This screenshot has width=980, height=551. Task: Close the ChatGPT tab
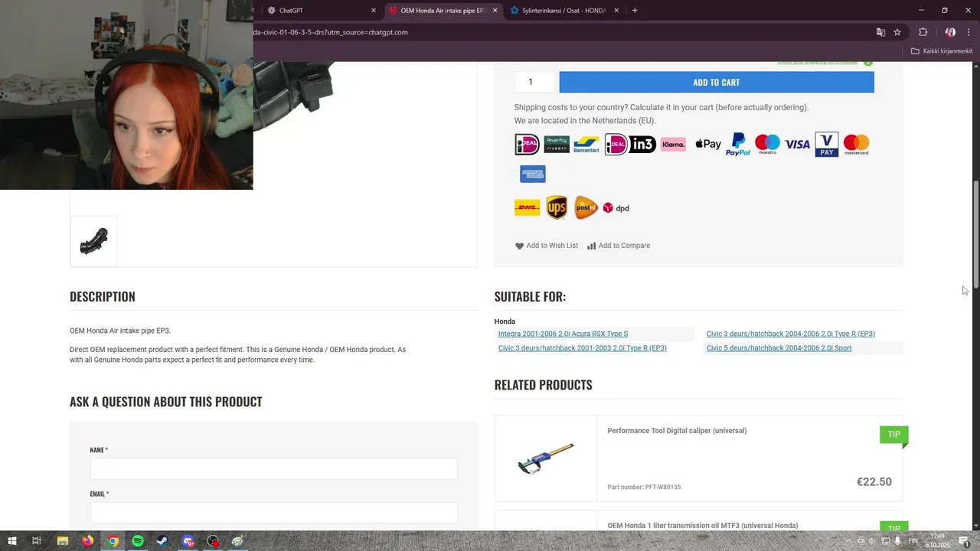tap(374, 11)
